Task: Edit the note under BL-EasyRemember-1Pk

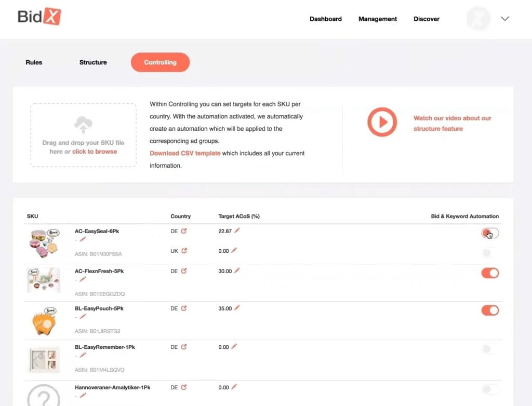Action: tap(83, 356)
